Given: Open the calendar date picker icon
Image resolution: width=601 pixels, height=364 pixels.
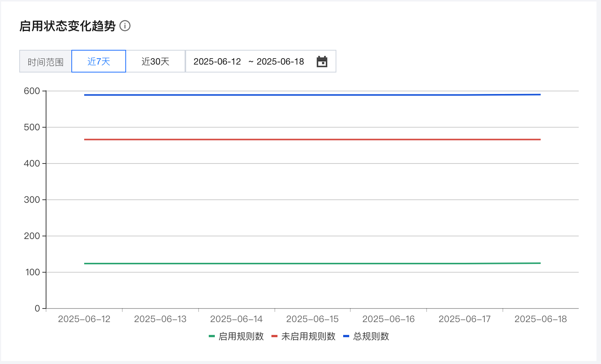Looking at the screenshot, I should [322, 62].
